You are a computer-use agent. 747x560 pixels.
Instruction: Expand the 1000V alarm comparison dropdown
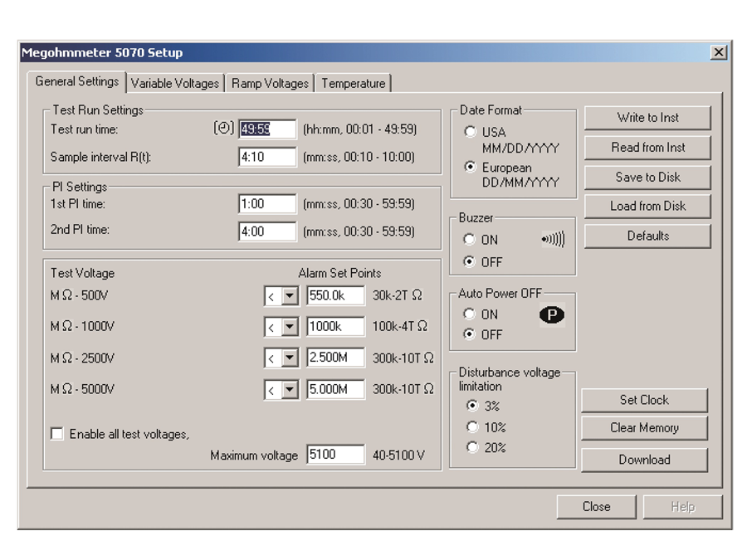point(290,328)
